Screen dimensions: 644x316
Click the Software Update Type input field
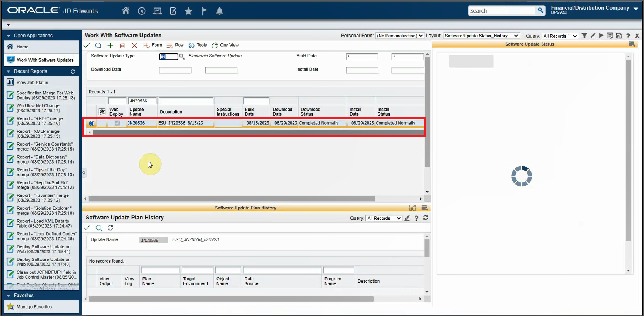tap(169, 57)
